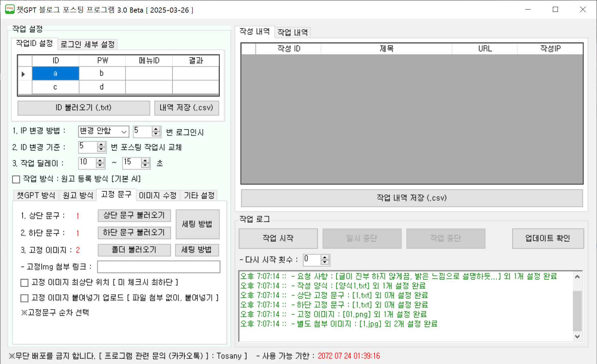Viewport: 597px width, 364px height.
Task: Click the 작성 ID column header
Action: 288,49
